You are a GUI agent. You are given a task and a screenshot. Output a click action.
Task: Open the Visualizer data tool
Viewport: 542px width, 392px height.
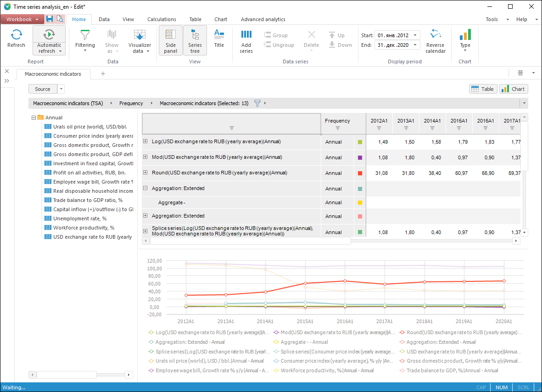click(x=140, y=35)
